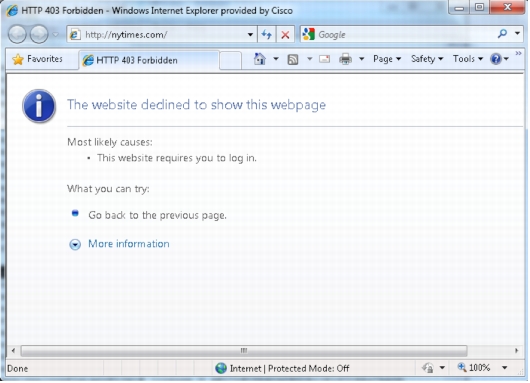530x383 pixels.
Task: Click the Home page icon
Action: pyautogui.click(x=260, y=59)
